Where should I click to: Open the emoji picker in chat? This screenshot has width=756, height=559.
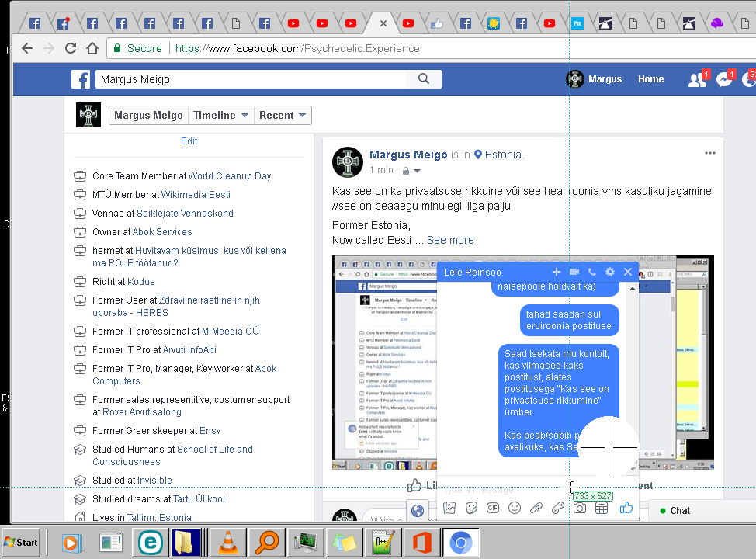(x=515, y=508)
